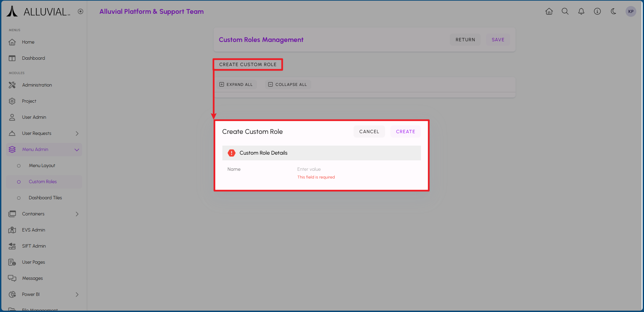Open the Menu Layout item
This screenshot has width=644, height=312.
(42, 166)
